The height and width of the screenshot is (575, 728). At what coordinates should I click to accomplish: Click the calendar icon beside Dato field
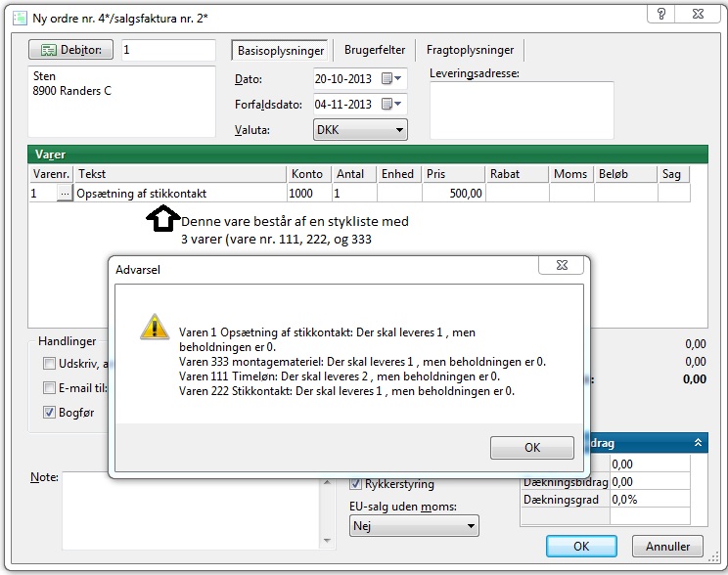point(388,78)
